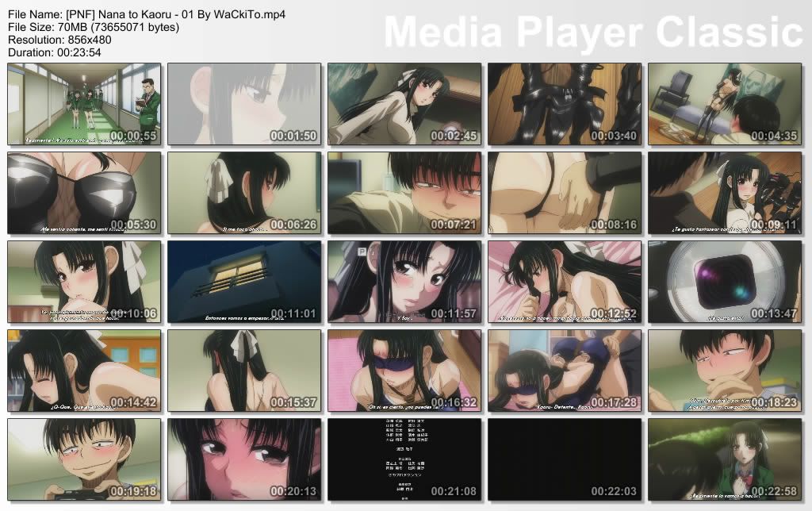
Task: Select the final thumbnail stamped 00:22:58
Action: (x=725, y=459)
